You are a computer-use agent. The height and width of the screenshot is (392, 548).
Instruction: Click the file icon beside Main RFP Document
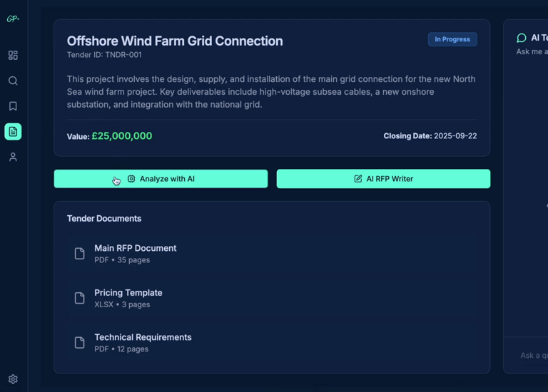click(80, 254)
